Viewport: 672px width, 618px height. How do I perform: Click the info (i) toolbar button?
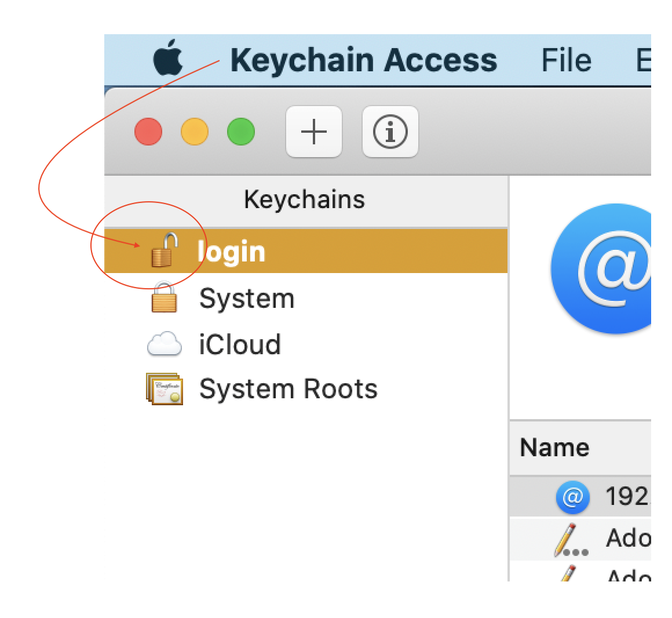390,132
